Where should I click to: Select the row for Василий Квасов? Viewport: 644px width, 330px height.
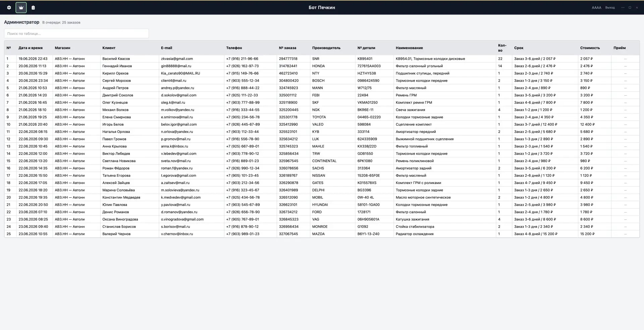[x=322, y=59]
